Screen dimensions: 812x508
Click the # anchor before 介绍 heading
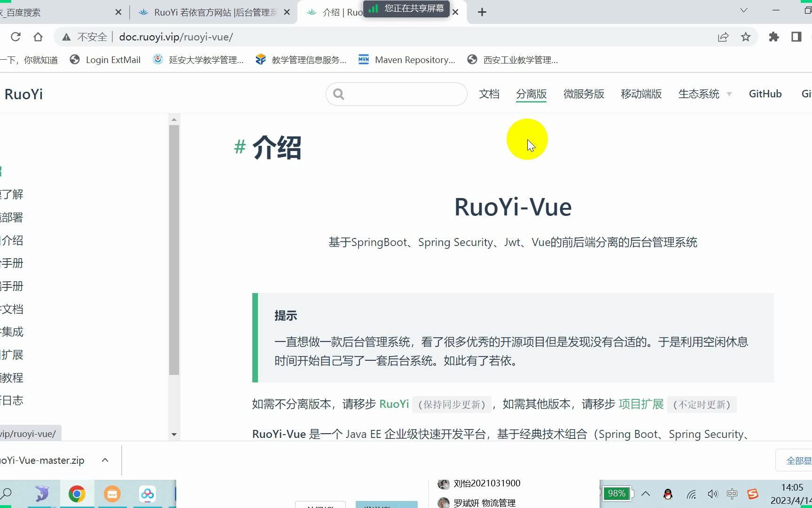coord(240,147)
